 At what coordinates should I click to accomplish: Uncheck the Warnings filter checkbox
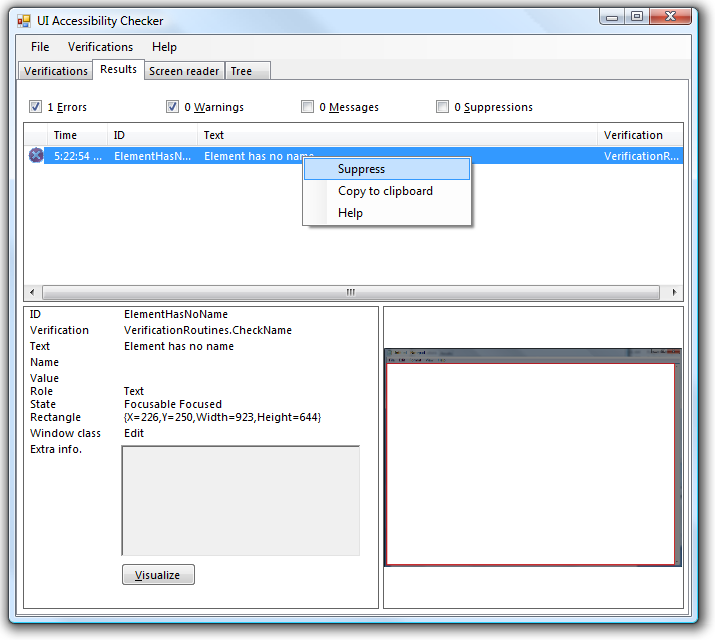(173, 107)
